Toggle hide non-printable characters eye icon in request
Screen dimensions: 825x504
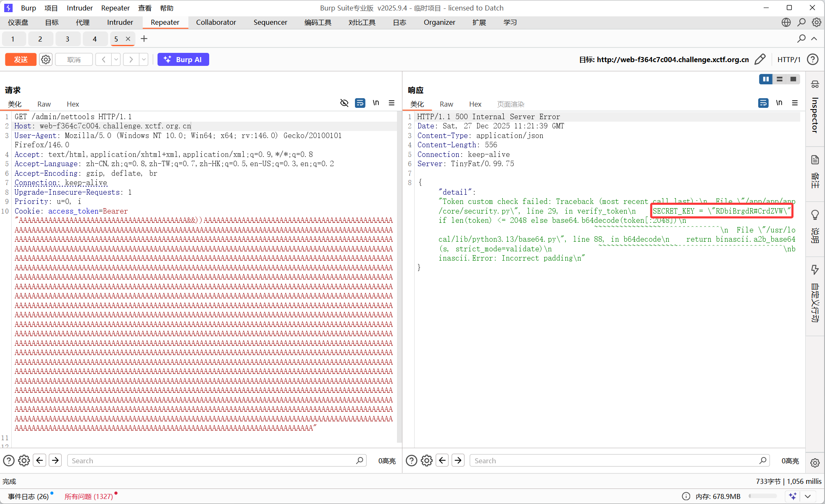tap(344, 103)
